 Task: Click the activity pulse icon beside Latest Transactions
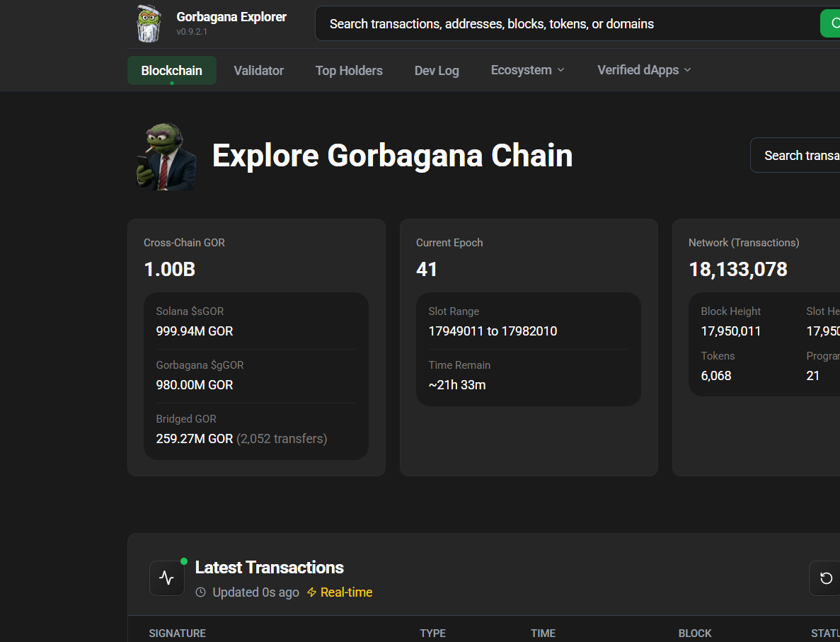(x=167, y=578)
